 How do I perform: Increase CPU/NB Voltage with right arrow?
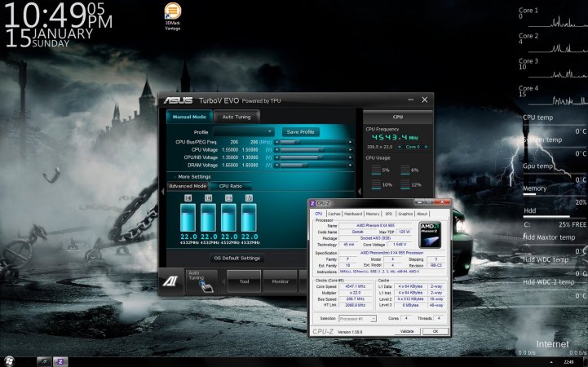pos(350,157)
